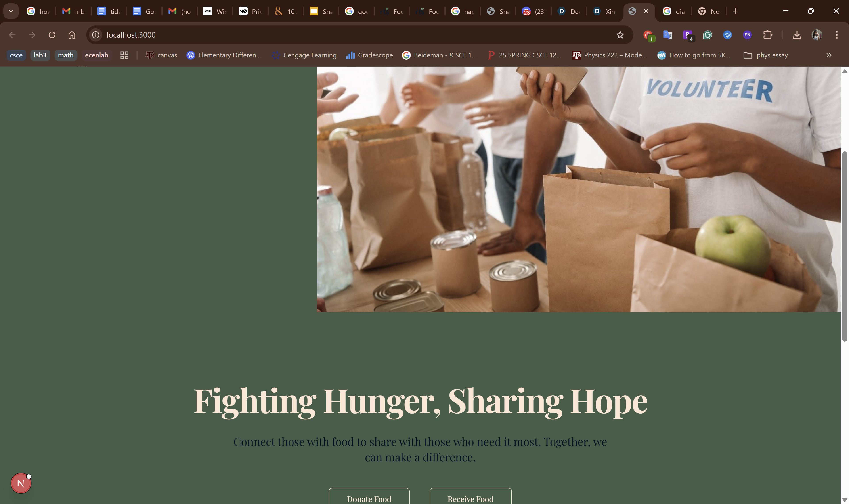Open the Downloads icon
Viewport: 849px width, 504px height.
coord(797,35)
